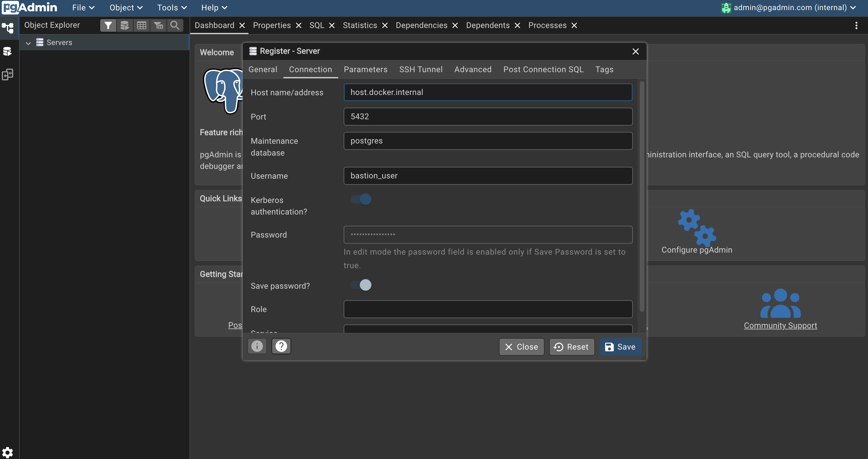Select the Connection tab
This screenshot has height=459, width=868.
tap(310, 69)
